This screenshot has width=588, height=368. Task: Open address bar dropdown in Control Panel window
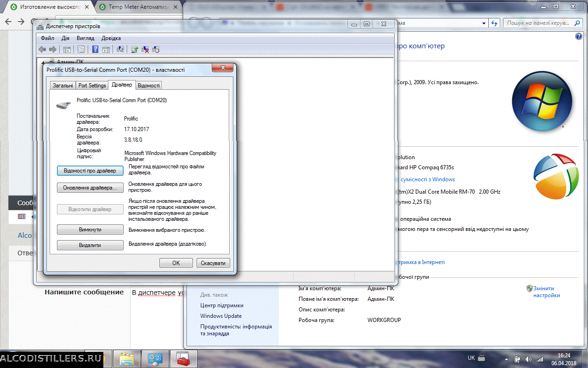(484, 23)
